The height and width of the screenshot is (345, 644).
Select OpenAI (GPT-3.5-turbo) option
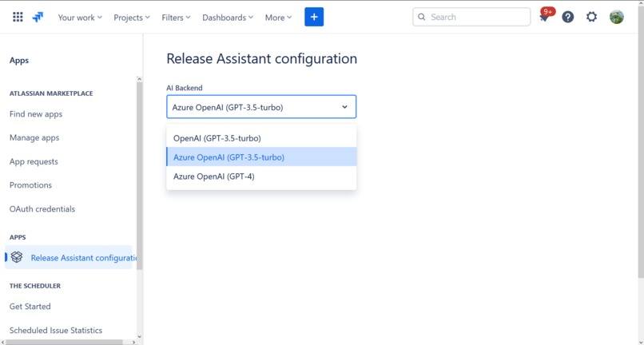click(261, 138)
